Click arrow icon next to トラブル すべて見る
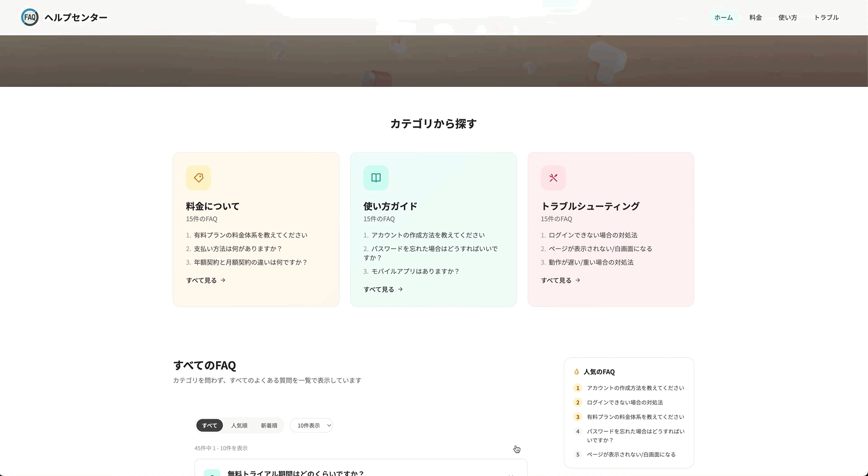The image size is (868, 476). tap(578, 280)
